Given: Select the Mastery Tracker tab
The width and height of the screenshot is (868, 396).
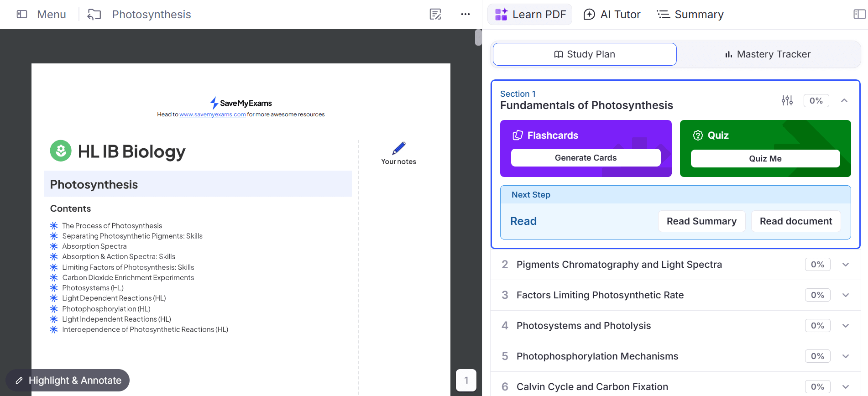Looking at the screenshot, I should [x=768, y=54].
